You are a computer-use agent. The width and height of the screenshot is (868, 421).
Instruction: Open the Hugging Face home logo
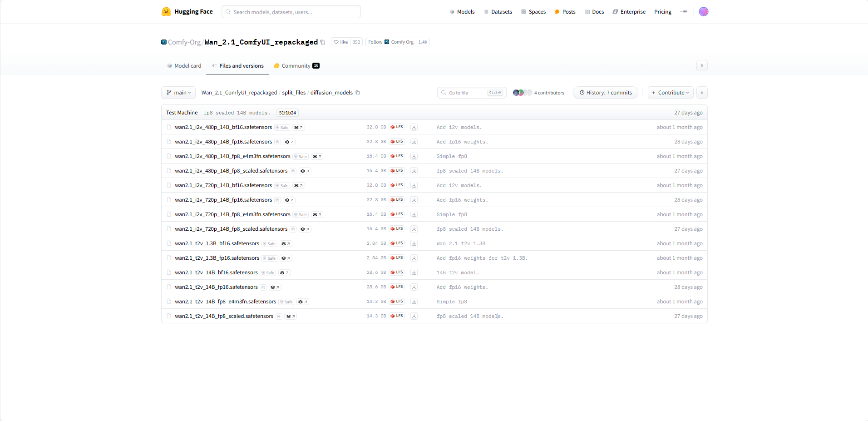[187, 12]
